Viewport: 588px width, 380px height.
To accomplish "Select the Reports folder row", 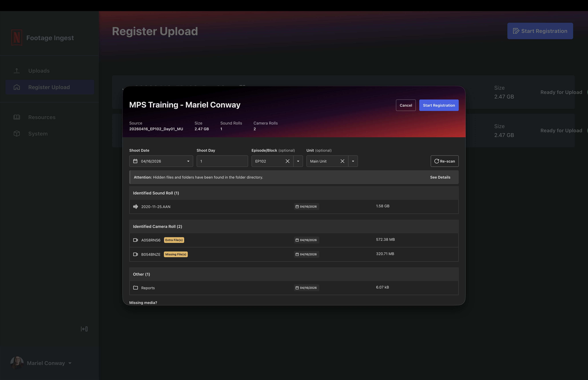I will [x=294, y=288].
